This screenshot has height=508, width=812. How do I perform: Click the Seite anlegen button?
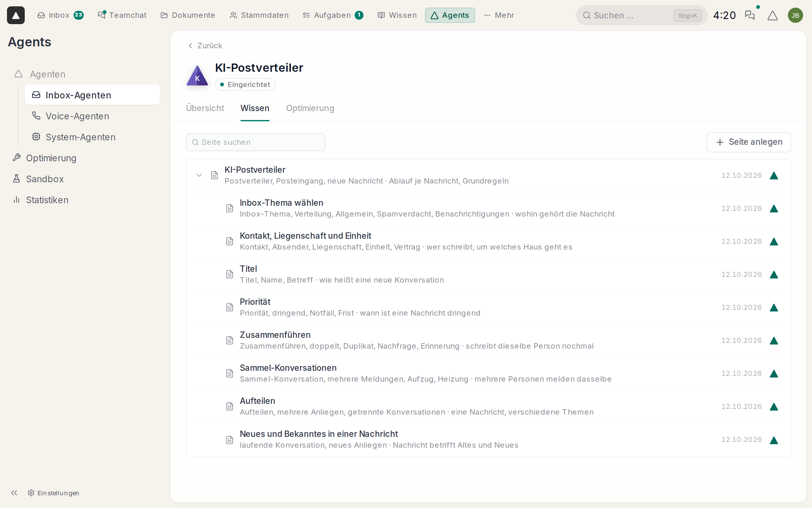[749, 142]
